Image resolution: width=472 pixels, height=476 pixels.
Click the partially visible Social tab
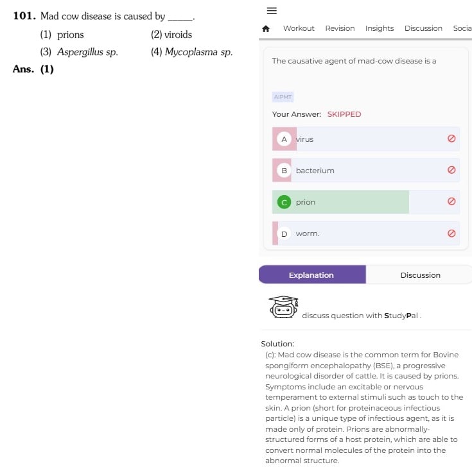click(x=462, y=28)
